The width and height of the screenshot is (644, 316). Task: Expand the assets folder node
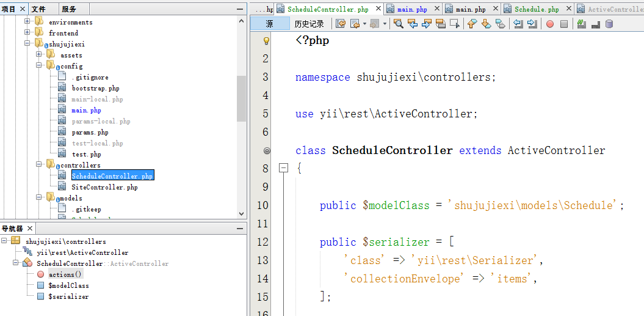tap(38, 54)
